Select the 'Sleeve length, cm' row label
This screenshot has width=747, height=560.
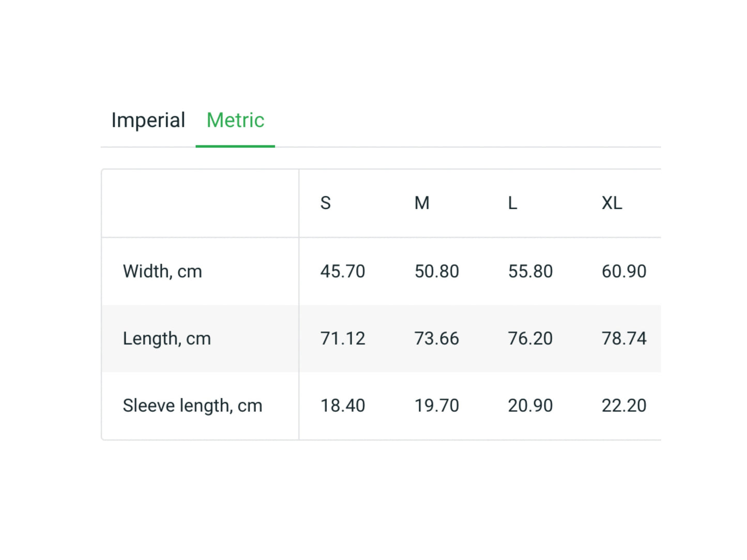192,406
